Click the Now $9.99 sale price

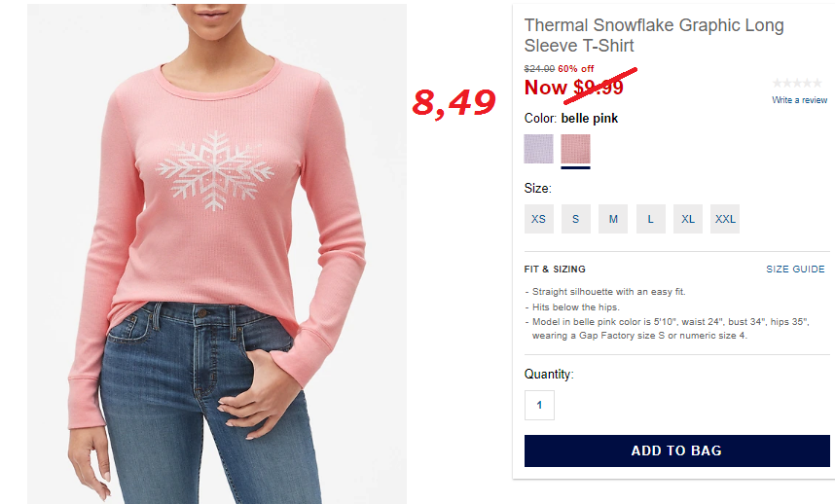point(573,88)
